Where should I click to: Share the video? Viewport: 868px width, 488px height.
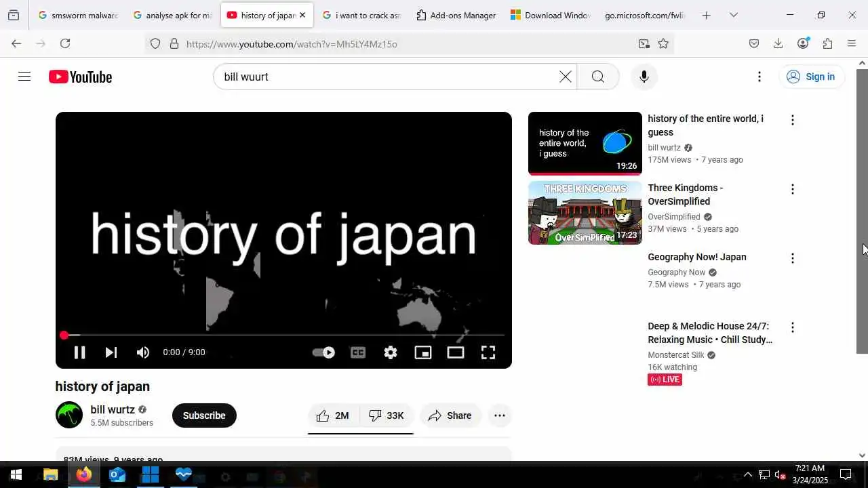(x=450, y=415)
